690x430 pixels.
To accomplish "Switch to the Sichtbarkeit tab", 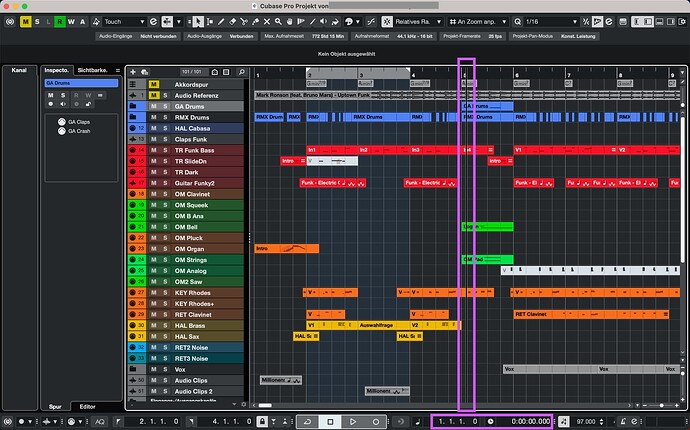I will (92, 70).
